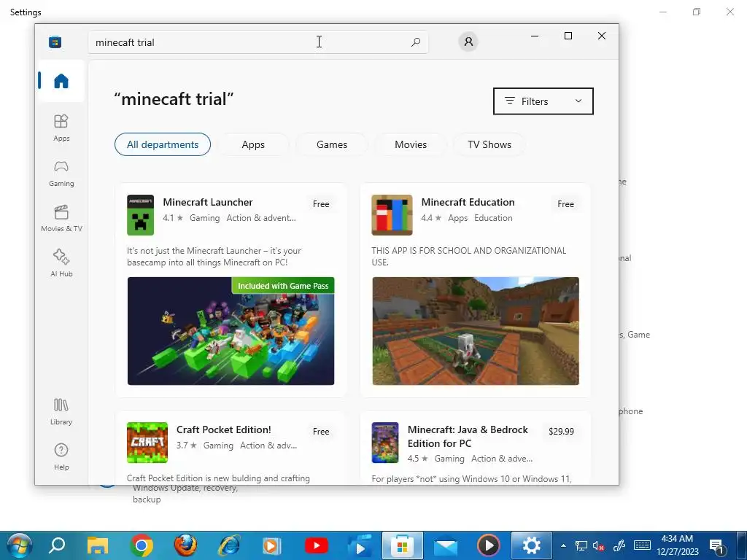Open Movies & TV in sidebar
The height and width of the screenshot is (560, 747).
tap(61, 219)
